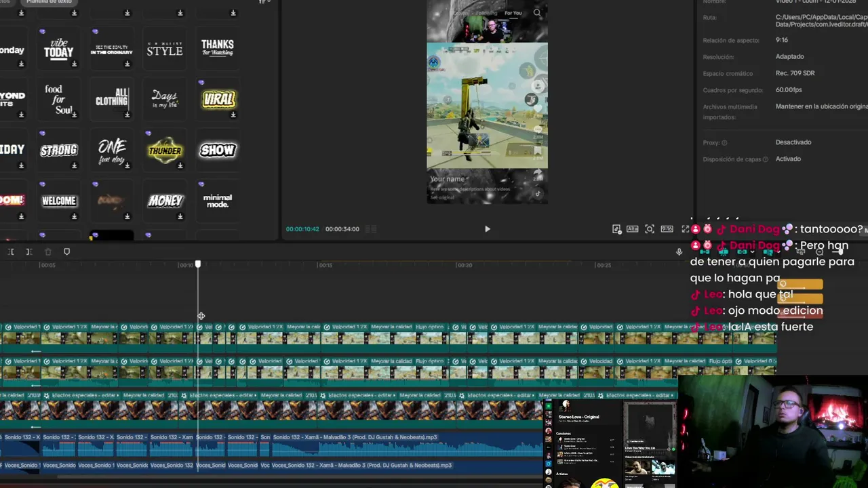The image size is (868, 488).
Task: Click the 'Rec. 709 SDR' color space value
Action: [x=795, y=73]
